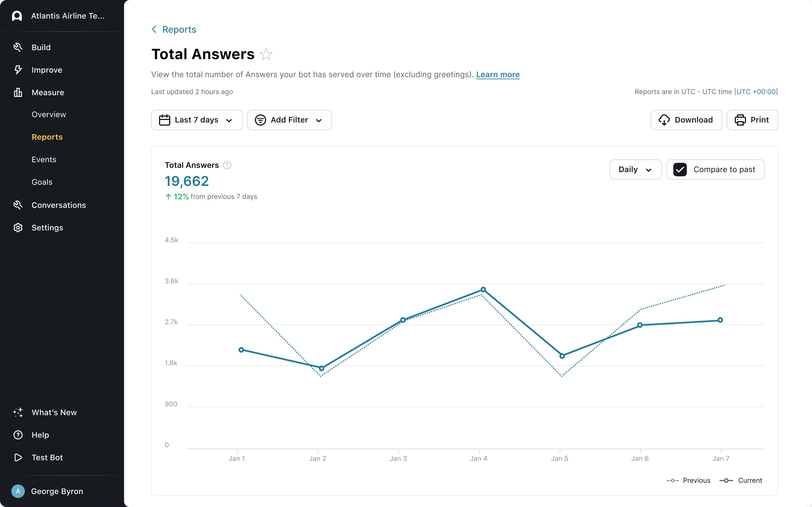Screen dimensions: 812x507
Task: Open the Learn more link
Action: [x=498, y=74]
